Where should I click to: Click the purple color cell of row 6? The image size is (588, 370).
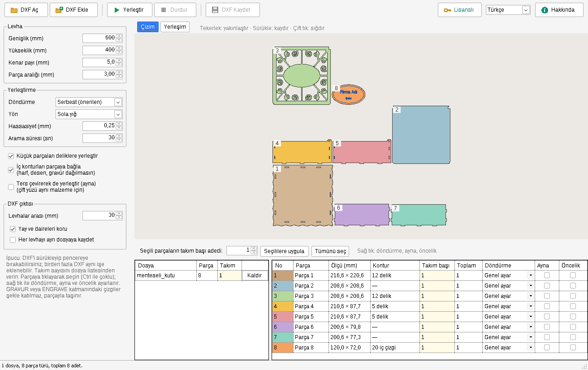pos(282,327)
